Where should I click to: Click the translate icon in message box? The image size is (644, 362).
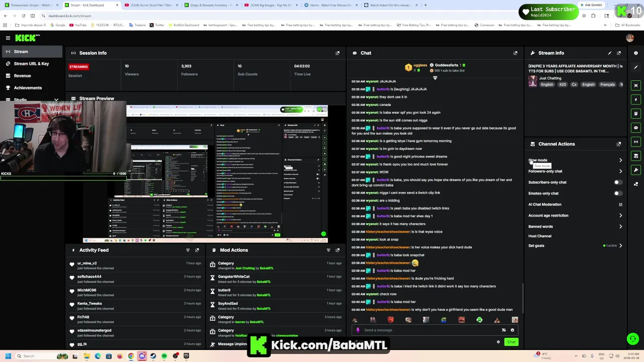[x=504, y=330]
